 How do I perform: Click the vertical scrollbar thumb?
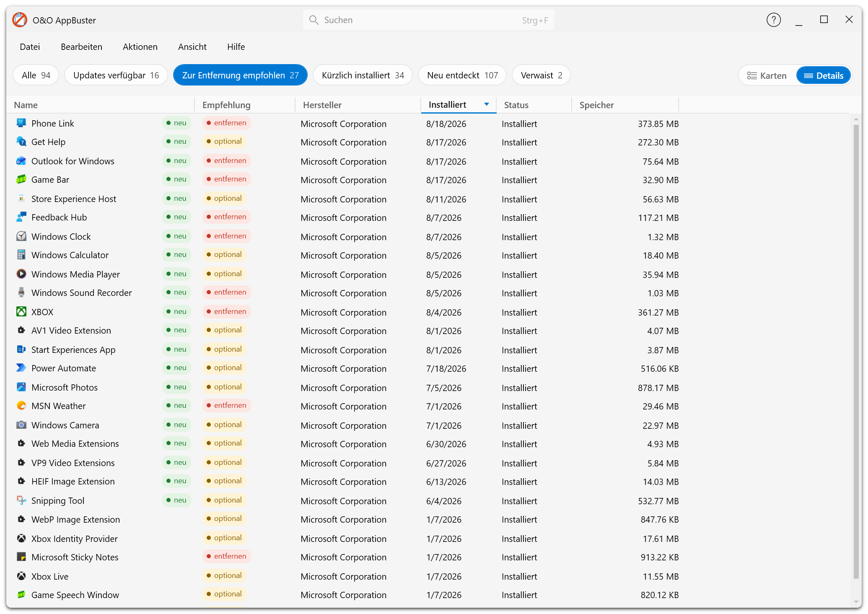pos(856,352)
